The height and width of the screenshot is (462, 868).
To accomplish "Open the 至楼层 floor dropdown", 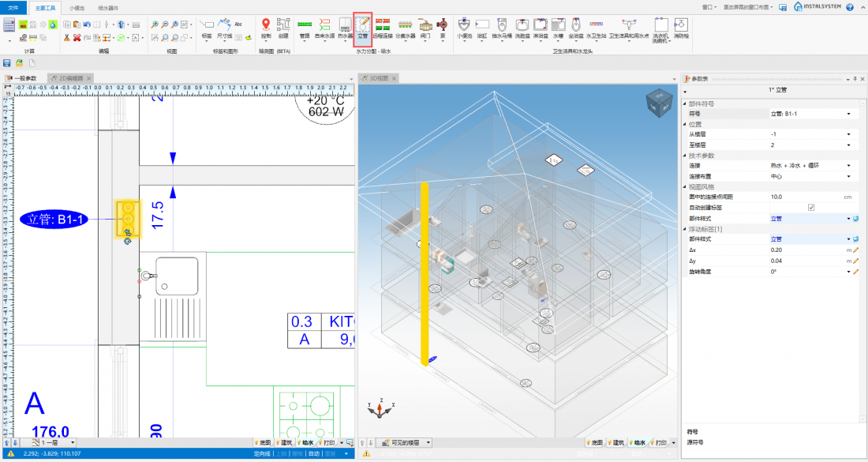I will tap(849, 145).
